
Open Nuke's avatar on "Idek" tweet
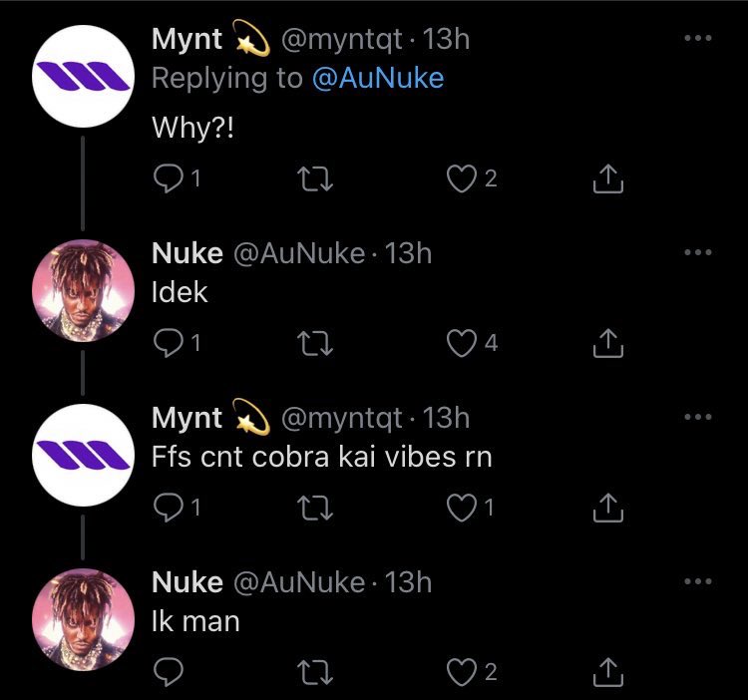coord(84,290)
